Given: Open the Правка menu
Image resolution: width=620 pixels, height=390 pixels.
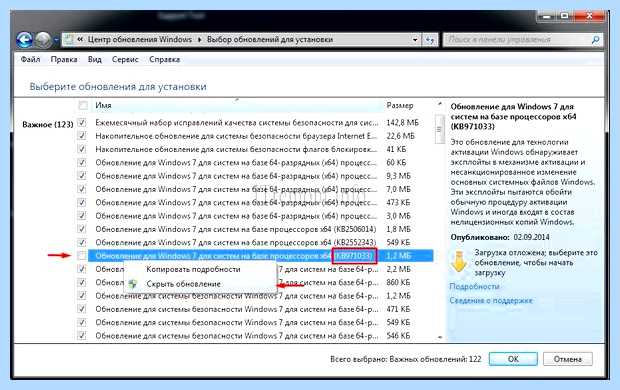Looking at the screenshot, I should tap(64, 59).
